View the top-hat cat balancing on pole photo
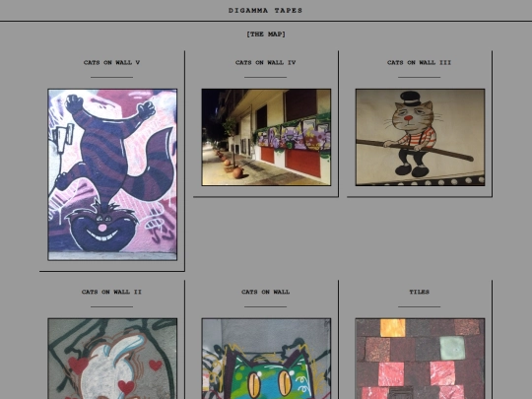 click(x=420, y=137)
